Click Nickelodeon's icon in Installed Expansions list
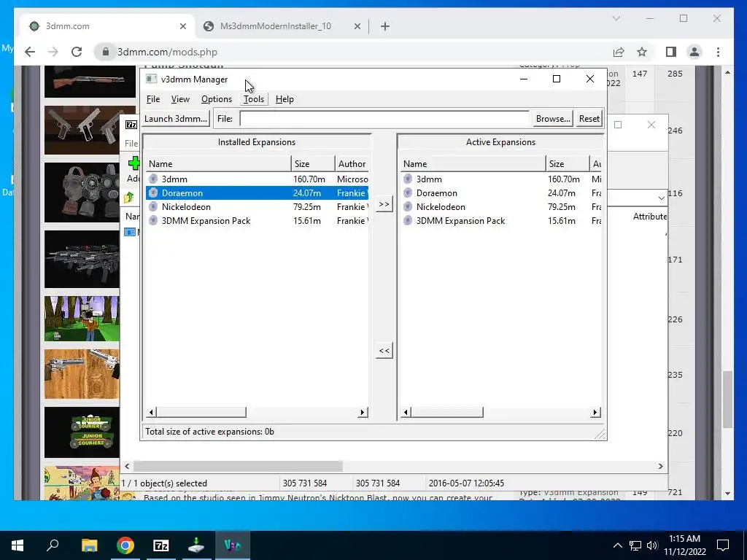Image resolution: width=747 pixels, height=560 pixels. coord(153,206)
